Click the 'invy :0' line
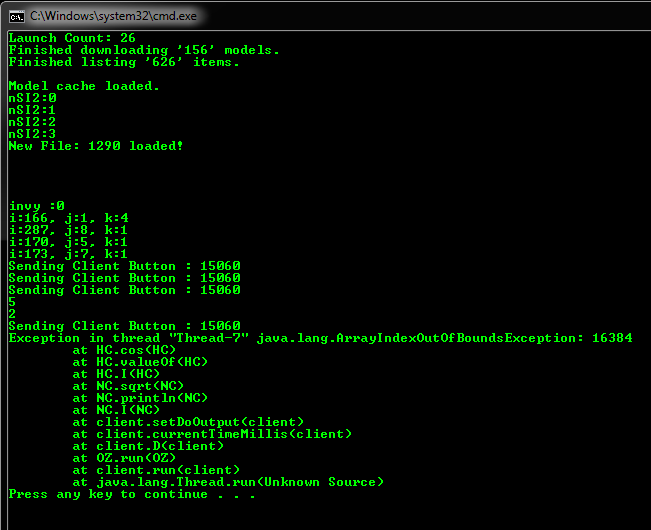 (x=37, y=206)
